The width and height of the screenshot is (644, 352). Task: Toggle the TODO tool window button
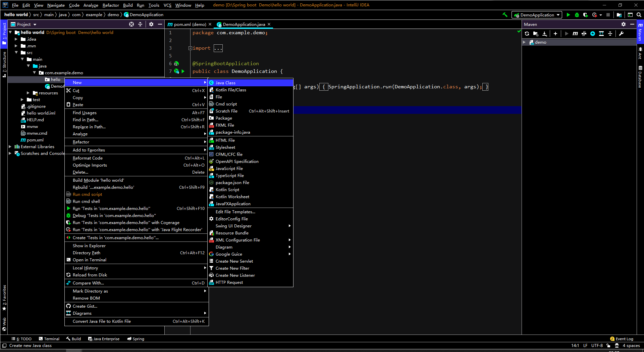point(21,339)
